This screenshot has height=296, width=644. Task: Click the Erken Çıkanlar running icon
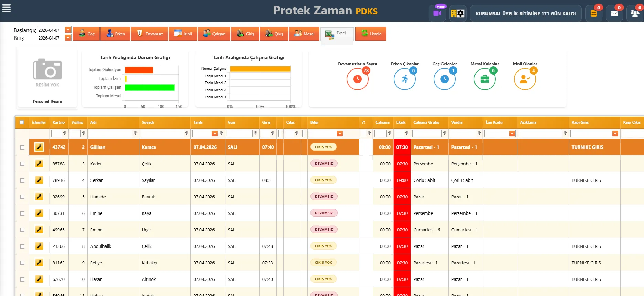405,79
